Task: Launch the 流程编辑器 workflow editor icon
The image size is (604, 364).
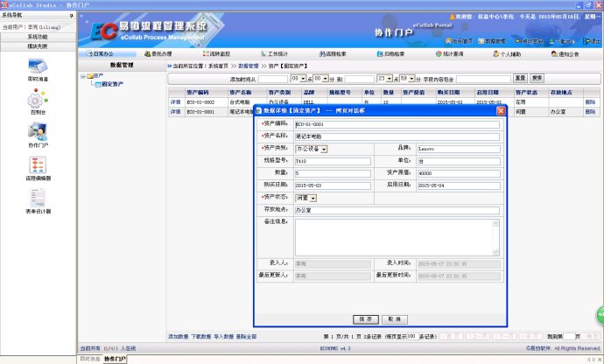Action: tap(38, 164)
